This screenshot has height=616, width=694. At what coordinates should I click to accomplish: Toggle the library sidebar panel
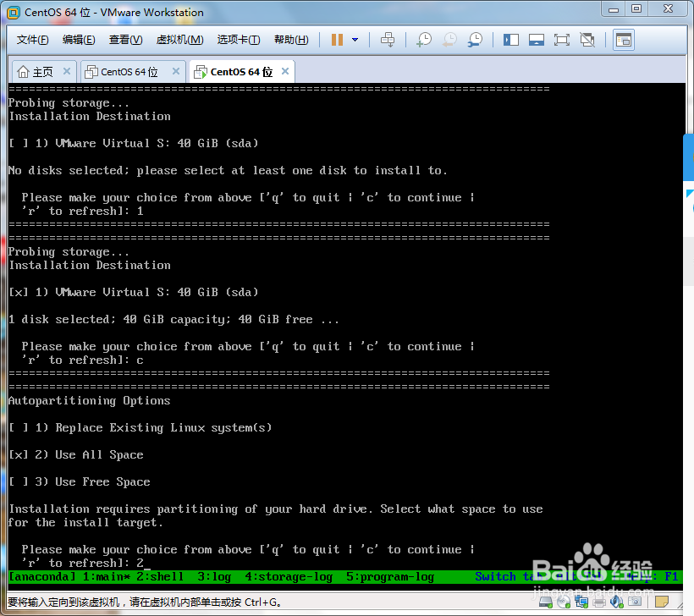510,40
